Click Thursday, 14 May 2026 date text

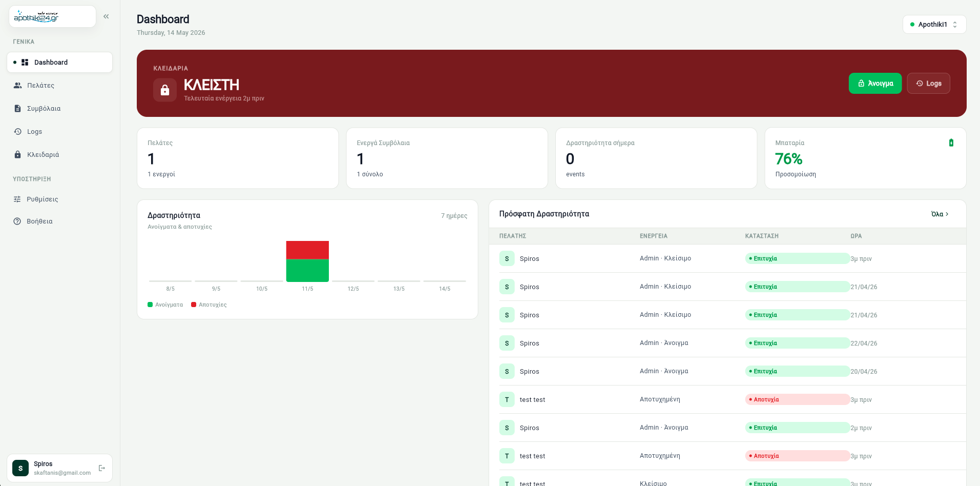(171, 33)
